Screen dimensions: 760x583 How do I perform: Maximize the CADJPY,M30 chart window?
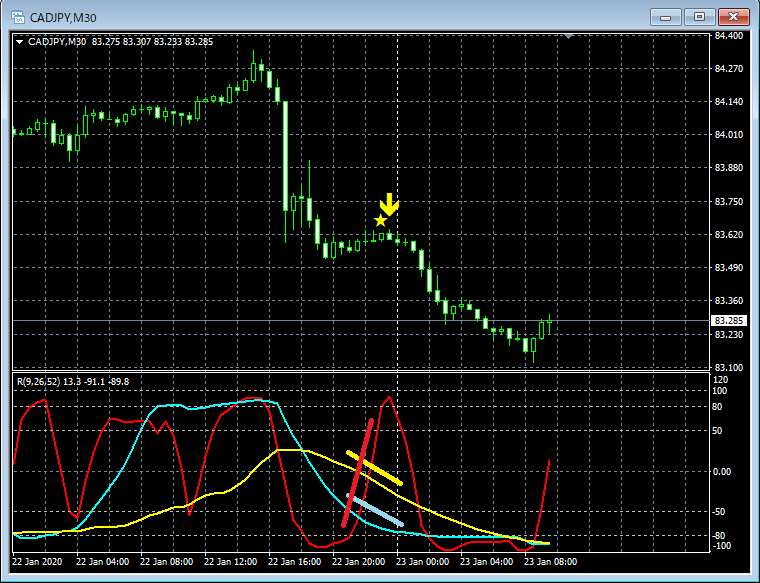point(699,17)
